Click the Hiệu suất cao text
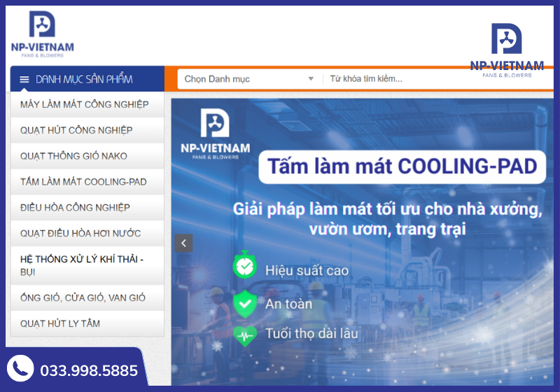Image resolution: width=560 pixels, height=392 pixels. 307,271
